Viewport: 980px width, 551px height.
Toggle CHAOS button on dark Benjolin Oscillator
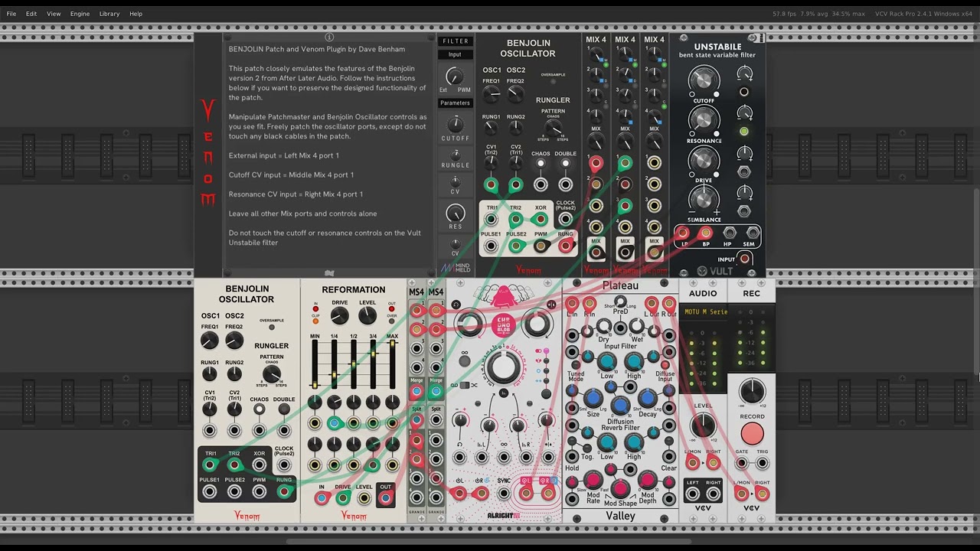tap(541, 164)
